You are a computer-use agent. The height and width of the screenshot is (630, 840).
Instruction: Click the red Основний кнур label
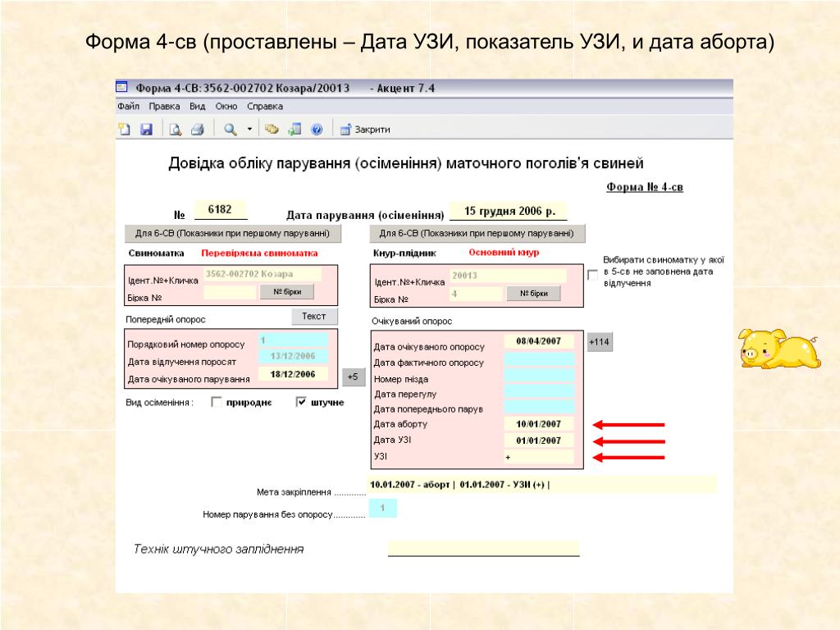pos(504,253)
